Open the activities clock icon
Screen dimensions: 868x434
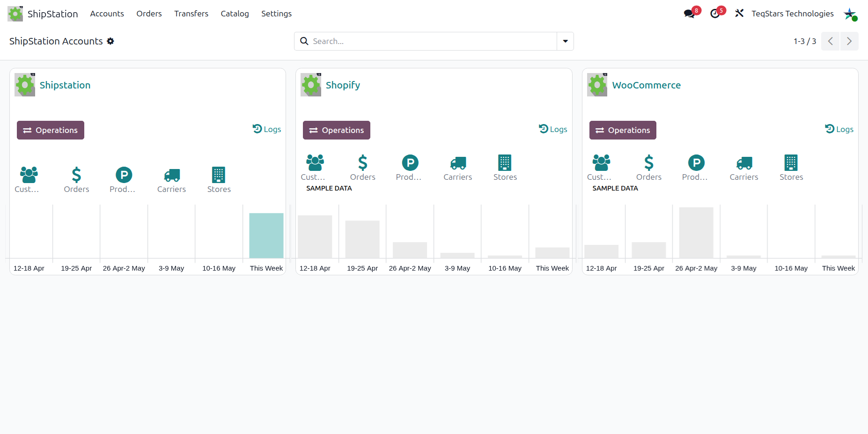tap(715, 14)
